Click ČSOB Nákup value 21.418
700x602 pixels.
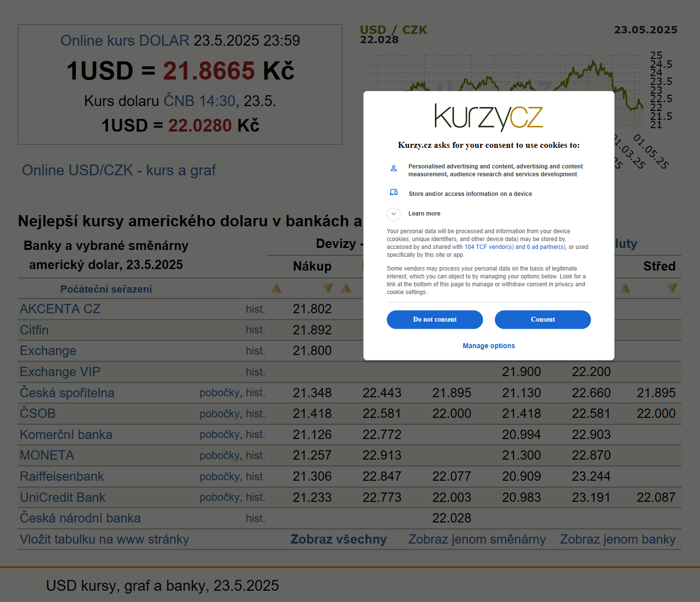tap(312, 413)
